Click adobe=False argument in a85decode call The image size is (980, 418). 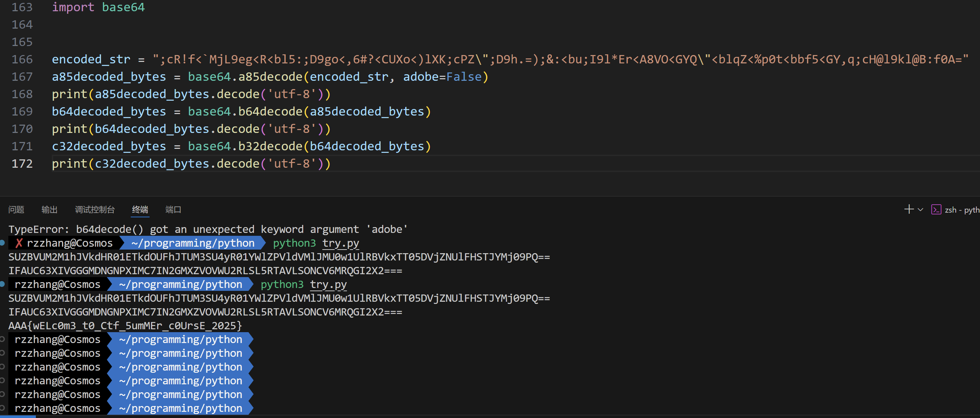442,77
